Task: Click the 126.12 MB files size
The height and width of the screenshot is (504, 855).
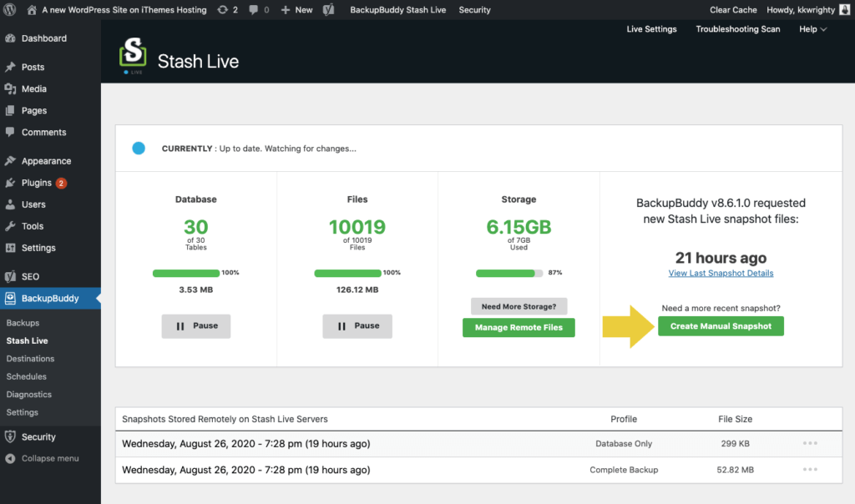Action: point(357,290)
